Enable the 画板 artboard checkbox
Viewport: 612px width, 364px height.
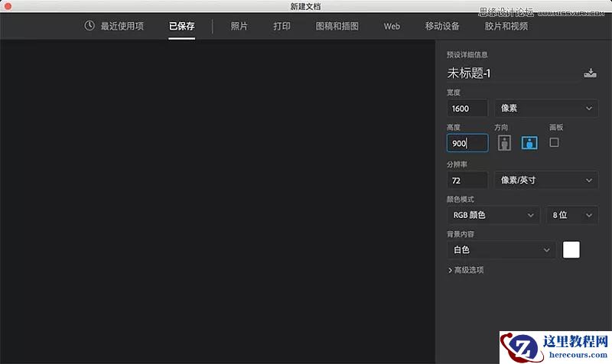pyautogui.click(x=554, y=142)
